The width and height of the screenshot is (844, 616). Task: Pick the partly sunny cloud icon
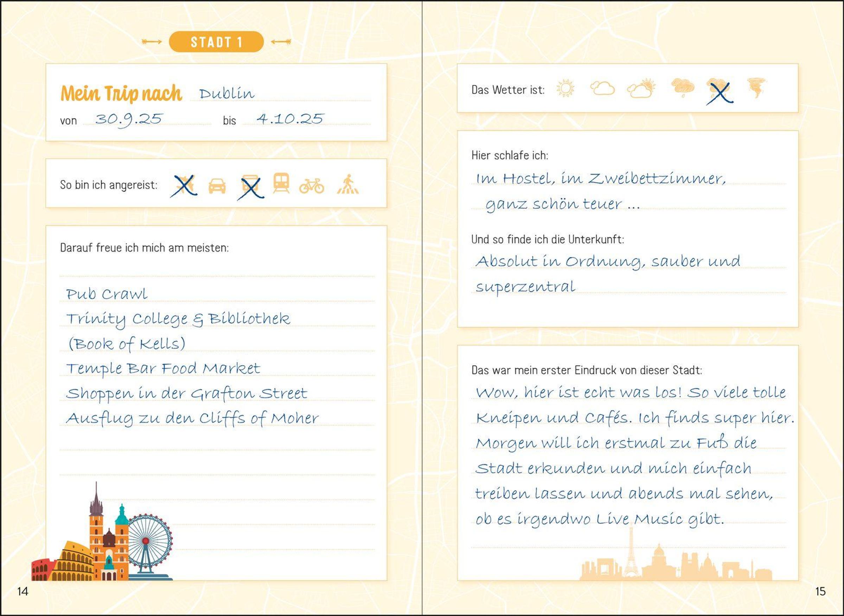(x=641, y=89)
